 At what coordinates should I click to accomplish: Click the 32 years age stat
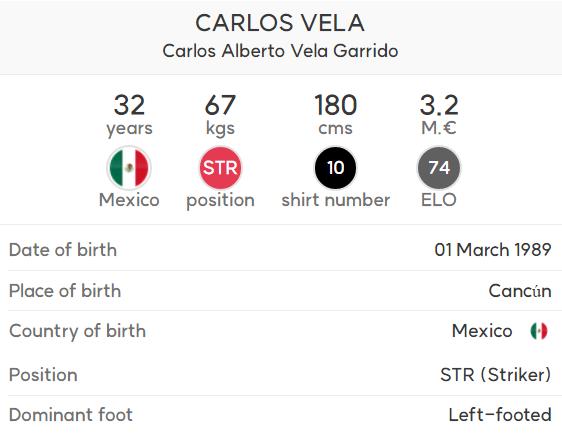129,114
